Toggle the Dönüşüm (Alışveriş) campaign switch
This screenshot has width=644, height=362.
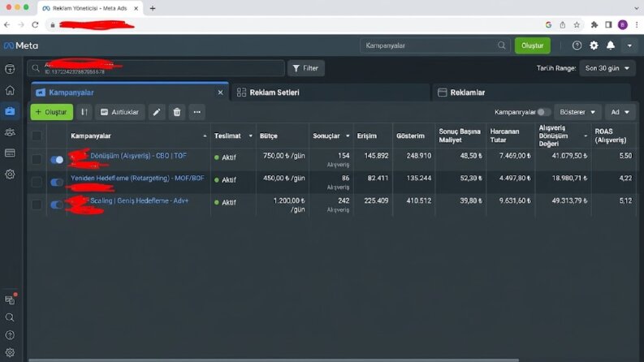[x=57, y=160]
